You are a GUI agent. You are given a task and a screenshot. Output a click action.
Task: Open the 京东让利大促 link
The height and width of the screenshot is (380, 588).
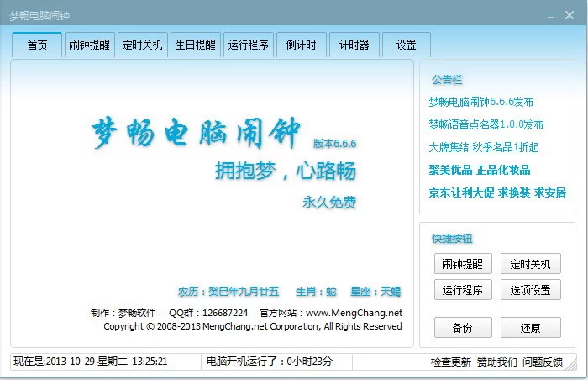coord(462,193)
